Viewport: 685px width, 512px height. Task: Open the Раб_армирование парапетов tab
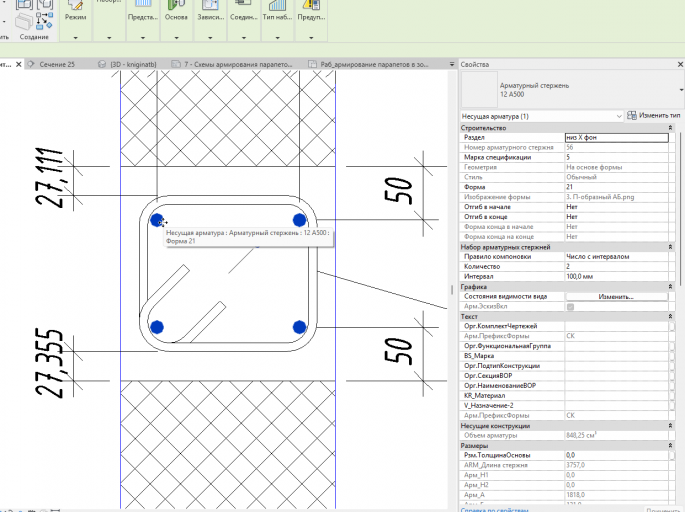[374, 64]
